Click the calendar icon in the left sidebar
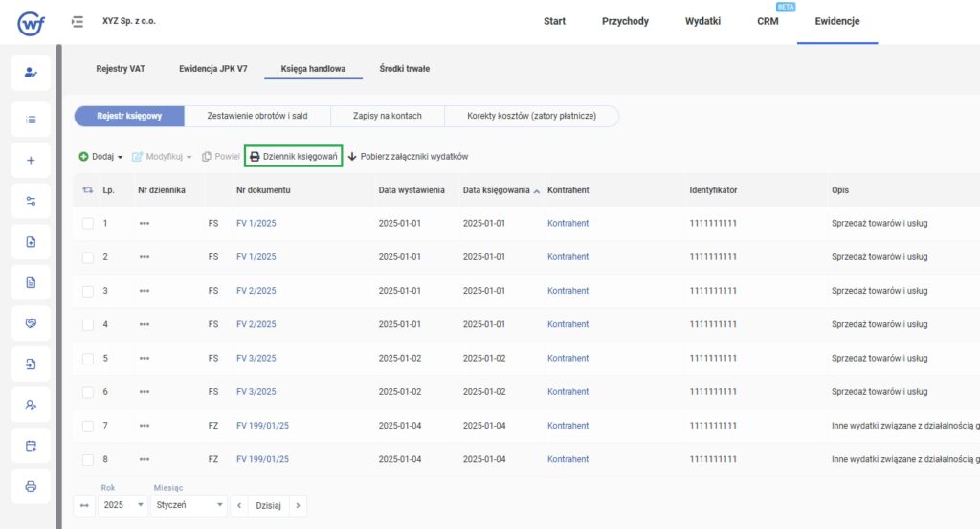Screen dimensions: 980x529 [x=31, y=445]
